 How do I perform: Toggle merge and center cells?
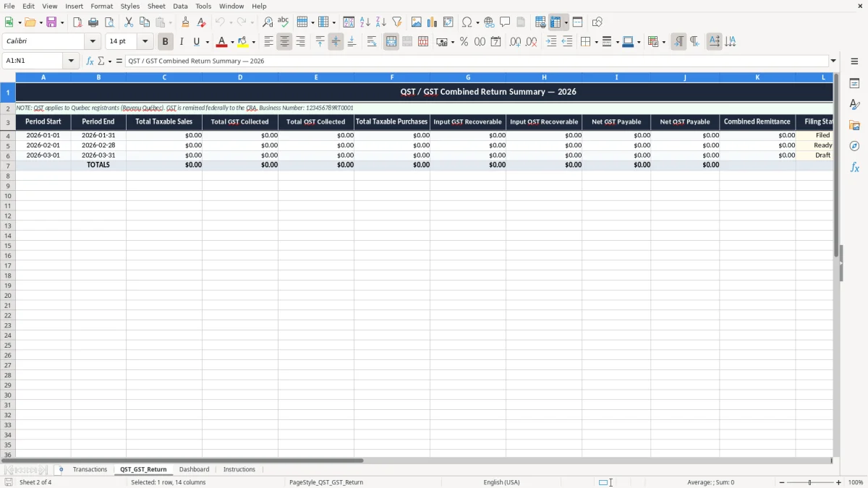(391, 42)
